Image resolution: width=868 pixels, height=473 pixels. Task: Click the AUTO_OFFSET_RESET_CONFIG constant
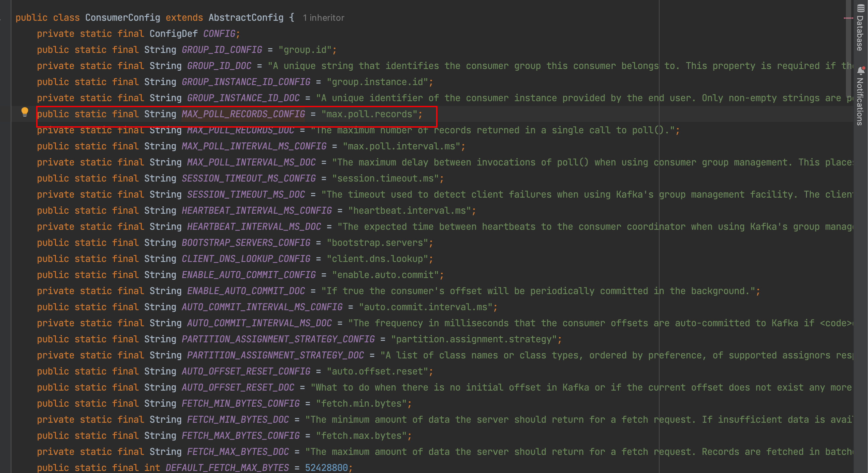coord(246,371)
